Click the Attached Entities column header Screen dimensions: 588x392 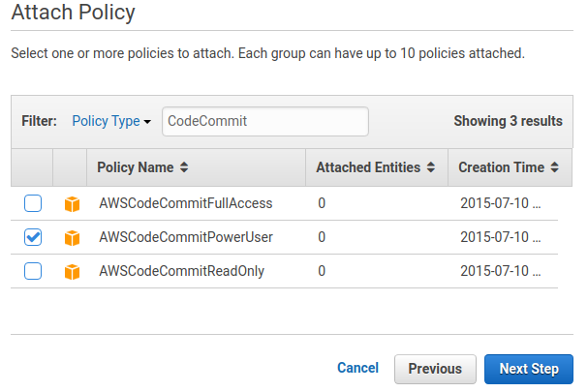pyautogui.click(x=377, y=167)
